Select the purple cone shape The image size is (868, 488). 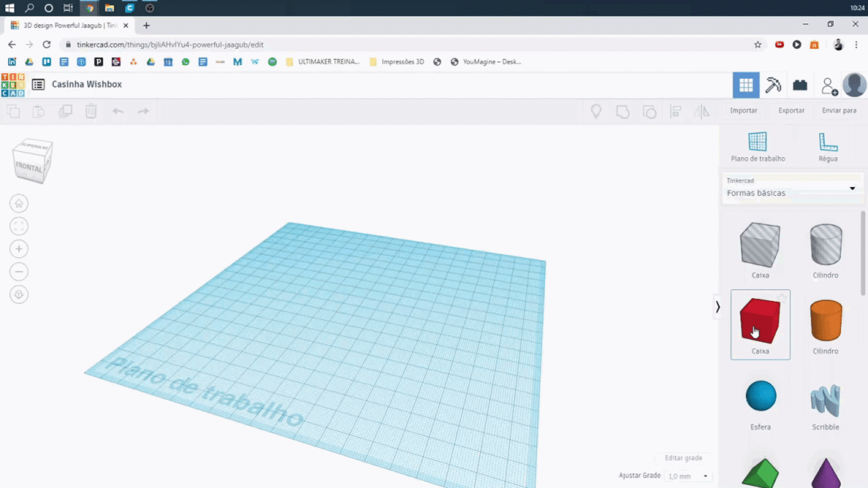pyautogui.click(x=826, y=474)
